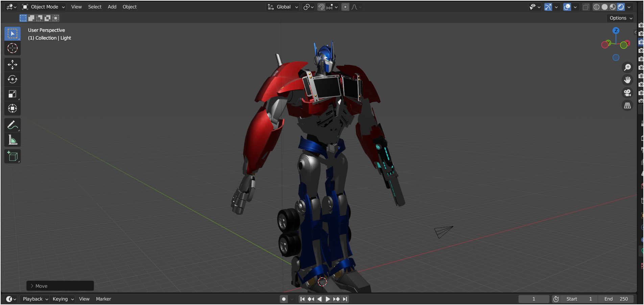Play the animation forward
The image size is (644, 305).
pyautogui.click(x=328, y=299)
